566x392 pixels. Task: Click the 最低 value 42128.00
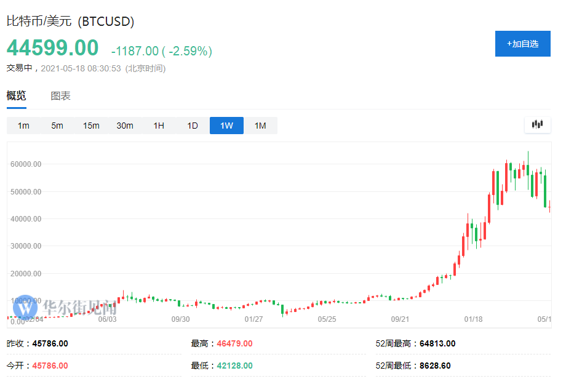(234, 366)
